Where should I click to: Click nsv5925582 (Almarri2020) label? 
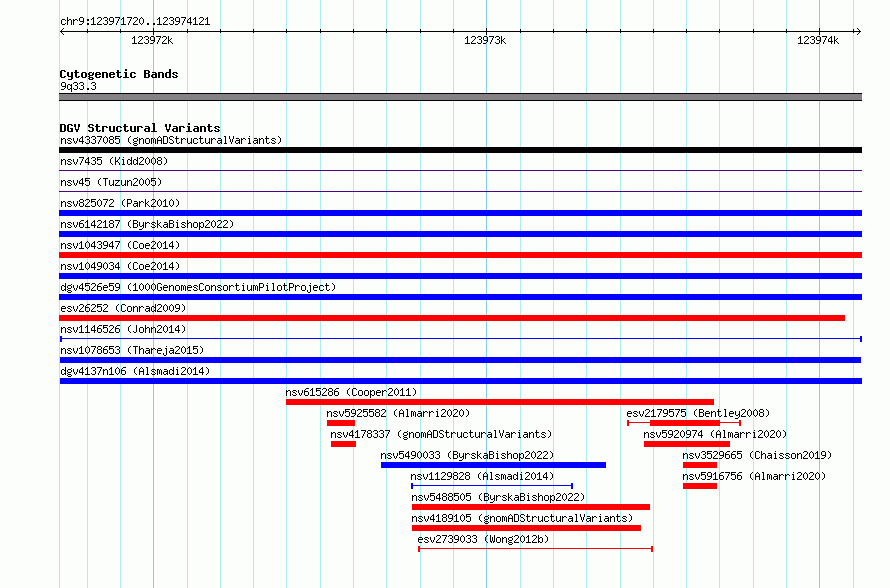coord(398,413)
